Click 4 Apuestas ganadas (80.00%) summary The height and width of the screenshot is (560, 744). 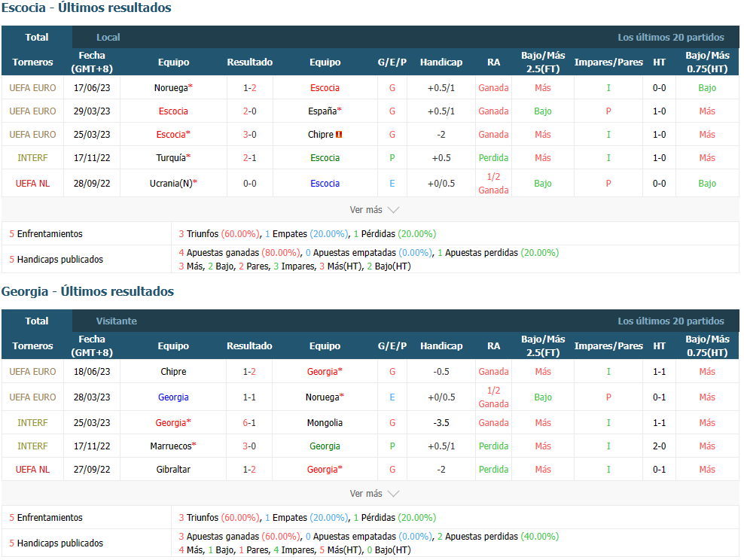click(239, 253)
